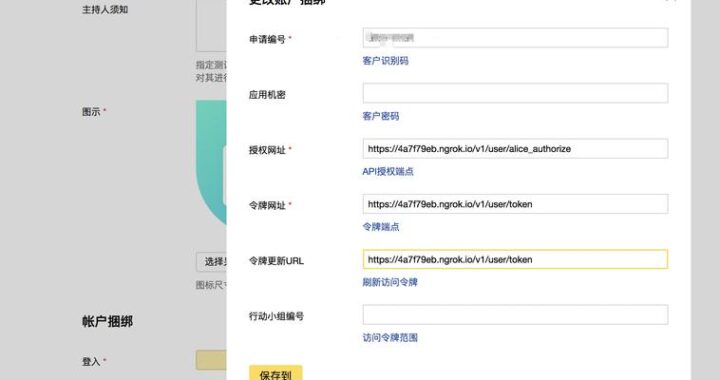
Task: Click the 选择 file button behind dialog
Action: point(211,262)
